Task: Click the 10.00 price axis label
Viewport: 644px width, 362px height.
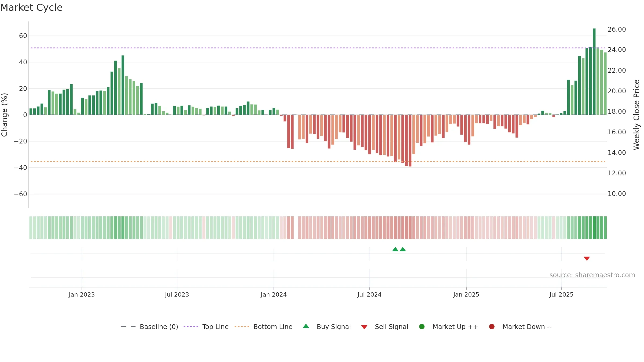Action: coord(617,194)
